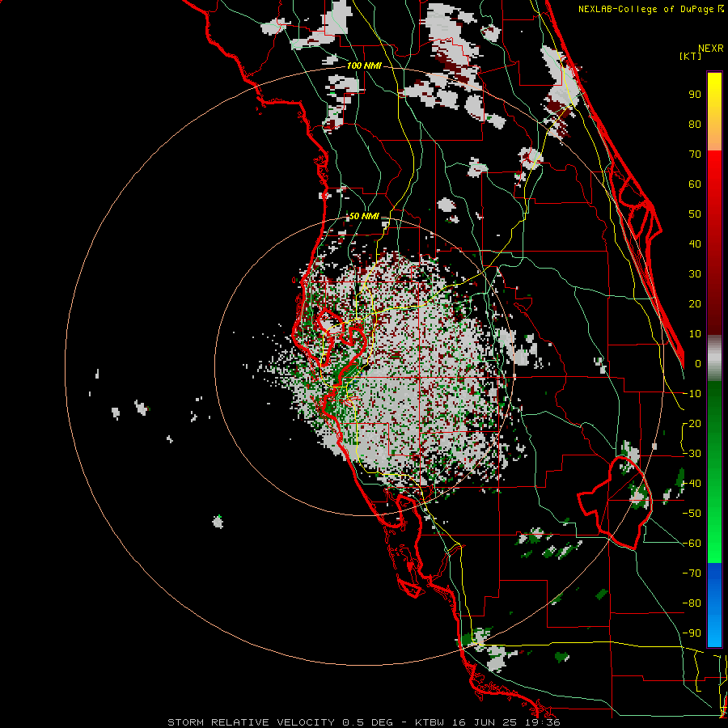The width and height of the screenshot is (728, 728).
Task: Select the -70 knot scale value
Action: [692, 574]
